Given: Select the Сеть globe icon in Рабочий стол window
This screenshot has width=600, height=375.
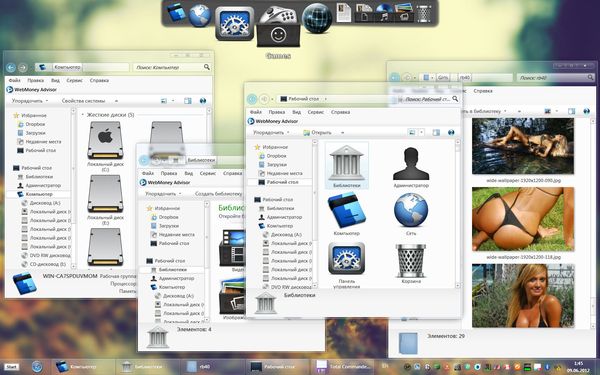Looking at the screenshot, I should pos(411,214).
